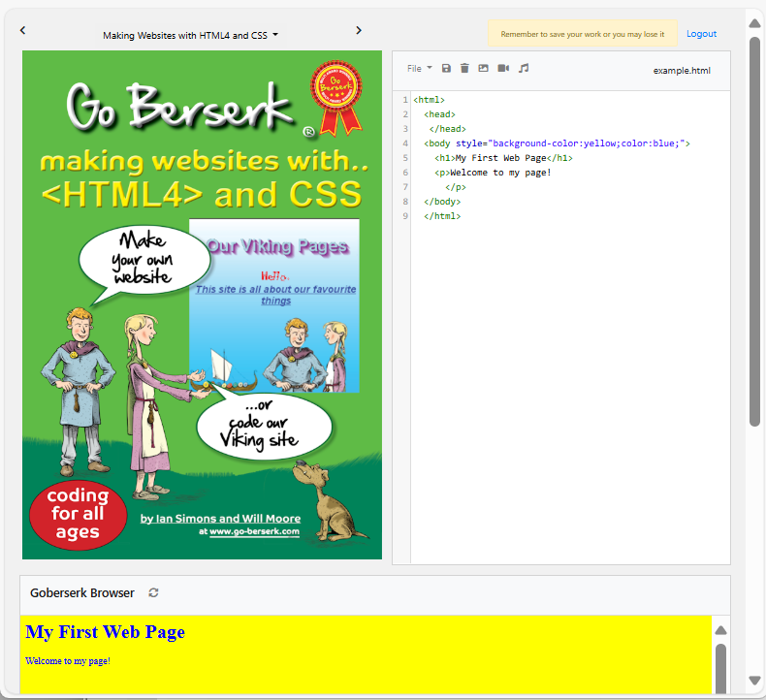Screen dimensions: 766x700
Task: Open the File menu in editor toolbar
Action: [x=420, y=69]
